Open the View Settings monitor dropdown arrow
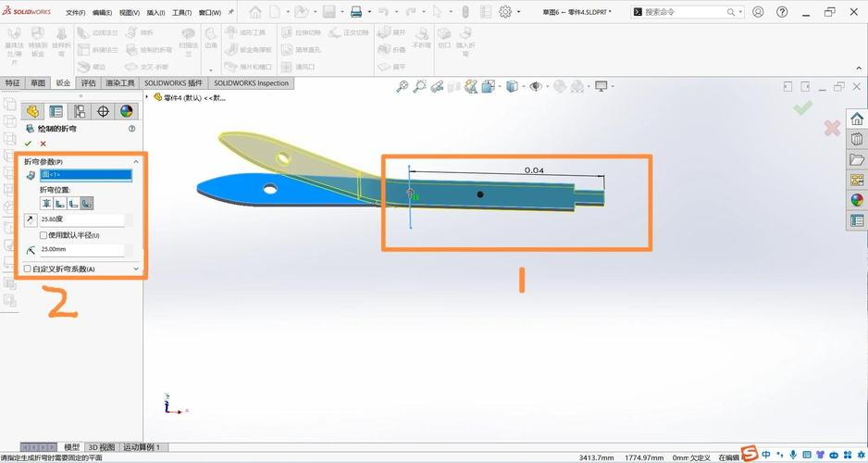This screenshot has height=463, width=868. click(613, 86)
